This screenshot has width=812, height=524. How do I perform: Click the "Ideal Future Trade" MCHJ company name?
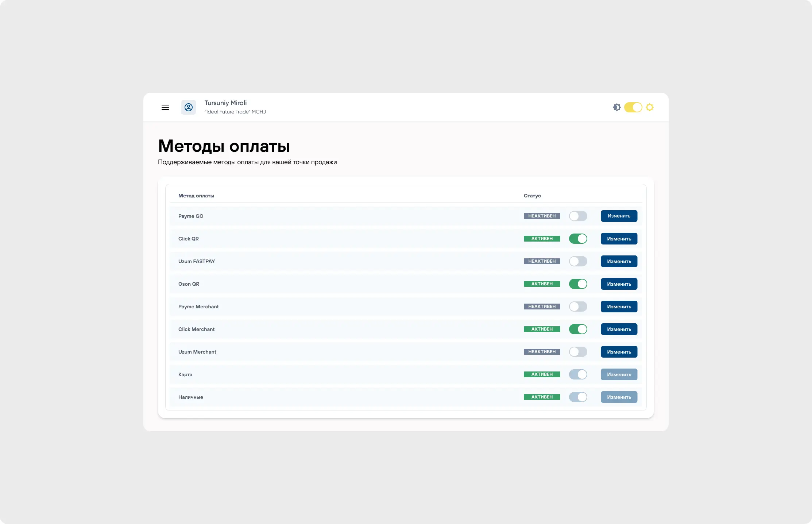[235, 112]
